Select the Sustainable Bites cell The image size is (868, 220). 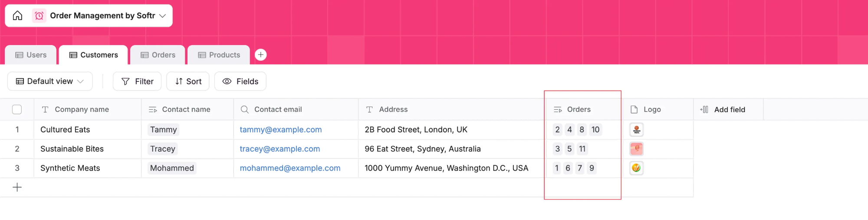pos(88,149)
